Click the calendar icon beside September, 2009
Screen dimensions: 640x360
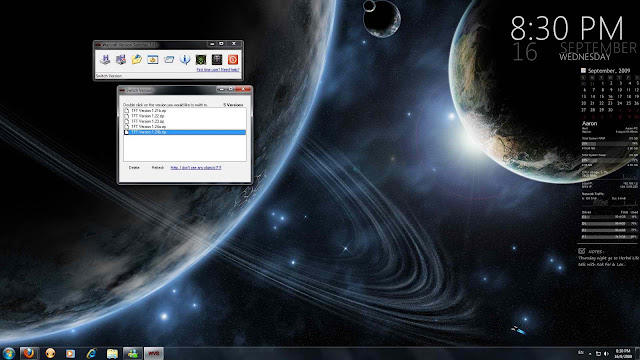pyautogui.click(x=583, y=71)
